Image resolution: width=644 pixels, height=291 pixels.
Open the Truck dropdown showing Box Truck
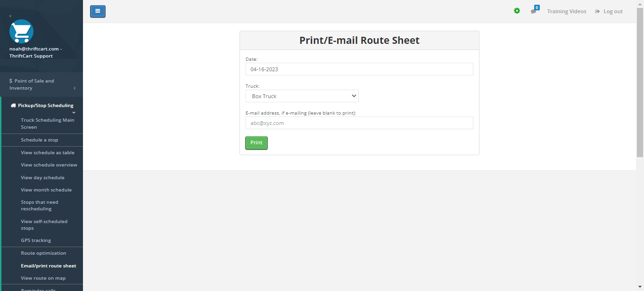point(302,96)
